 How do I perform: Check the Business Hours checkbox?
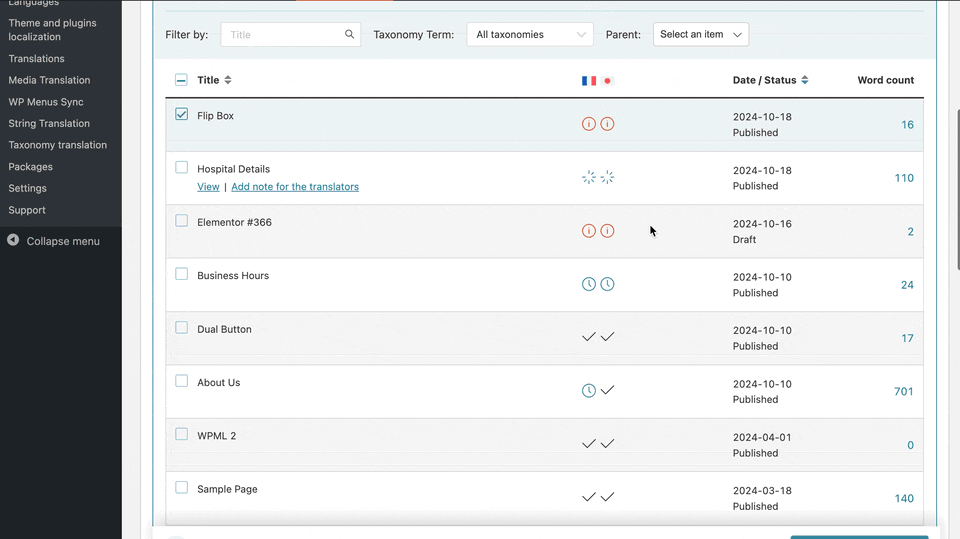pos(181,274)
